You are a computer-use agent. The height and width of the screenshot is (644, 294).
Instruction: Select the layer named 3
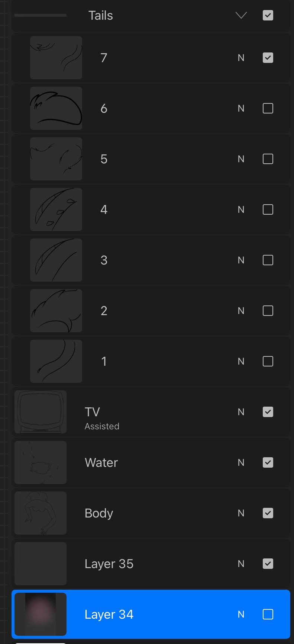click(104, 260)
